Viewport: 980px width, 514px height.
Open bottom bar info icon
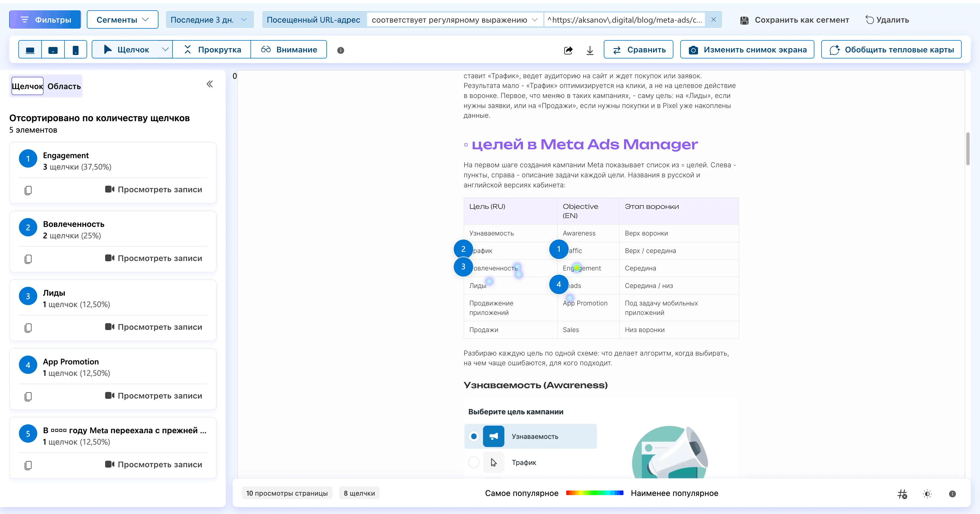(x=952, y=494)
